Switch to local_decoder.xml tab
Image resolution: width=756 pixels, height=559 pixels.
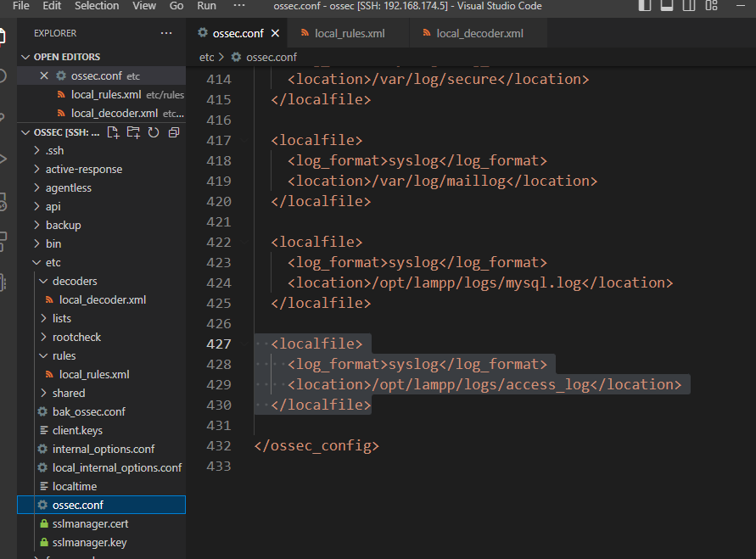coord(479,33)
